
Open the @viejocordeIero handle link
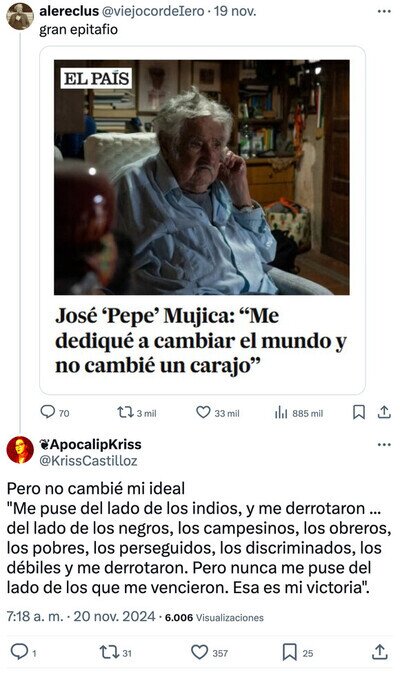tap(153, 12)
